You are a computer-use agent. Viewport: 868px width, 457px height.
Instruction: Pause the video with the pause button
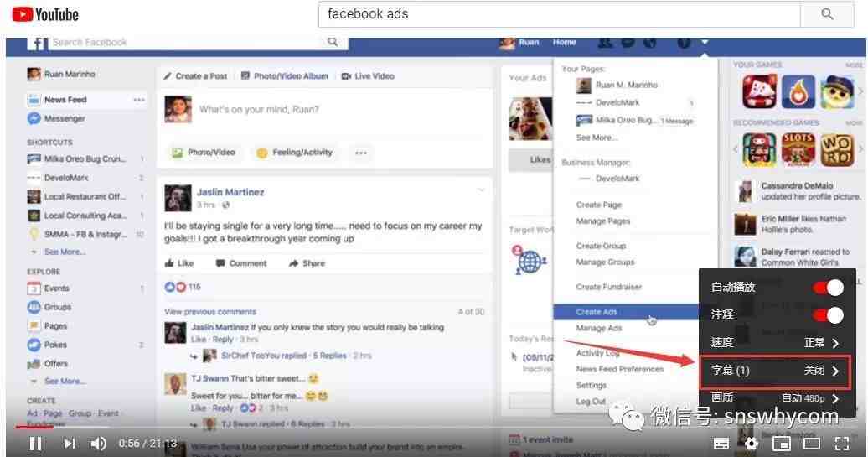click(35, 443)
